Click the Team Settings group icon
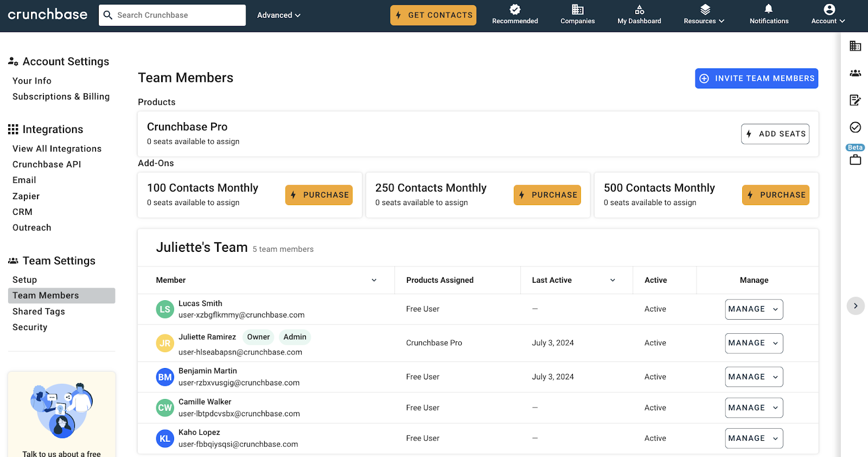868x457 pixels. [x=13, y=261]
